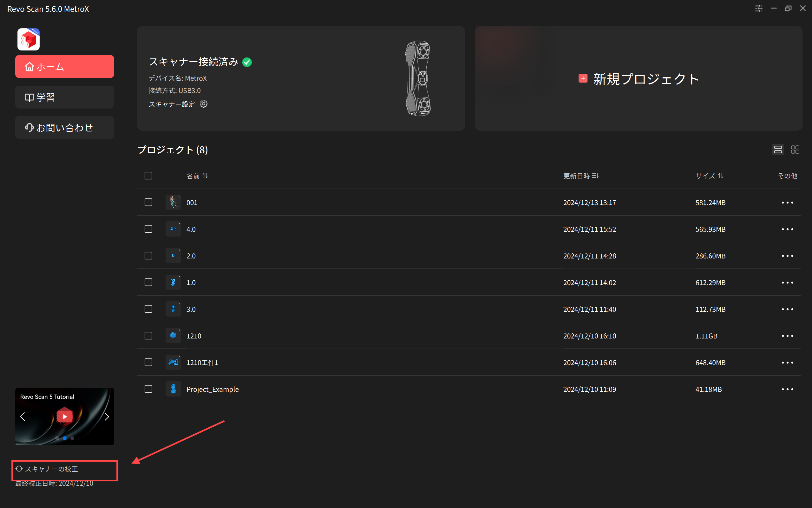Click the thumbnail of project 1210工件1
812x508 pixels.
pyautogui.click(x=173, y=362)
